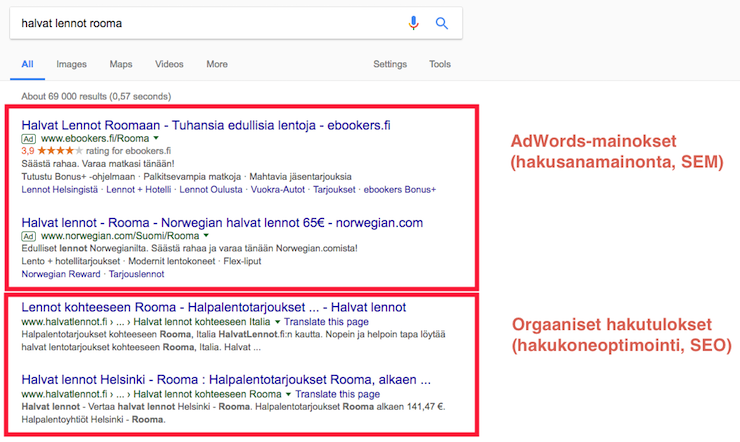The width and height of the screenshot is (740, 442).
Task: Open the Settings menu
Action: click(390, 64)
